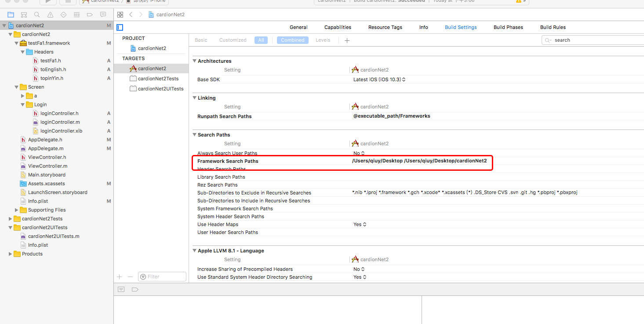This screenshot has width=644, height=324.
Task: Select User Header Search Paths setting
Action: [x=228, y=232]
